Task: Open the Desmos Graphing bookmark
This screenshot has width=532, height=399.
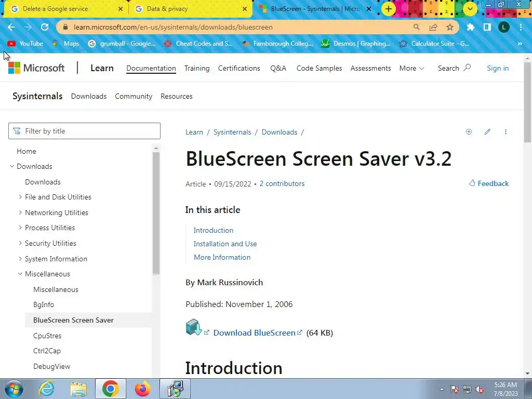Action: [x=355, y=44]
